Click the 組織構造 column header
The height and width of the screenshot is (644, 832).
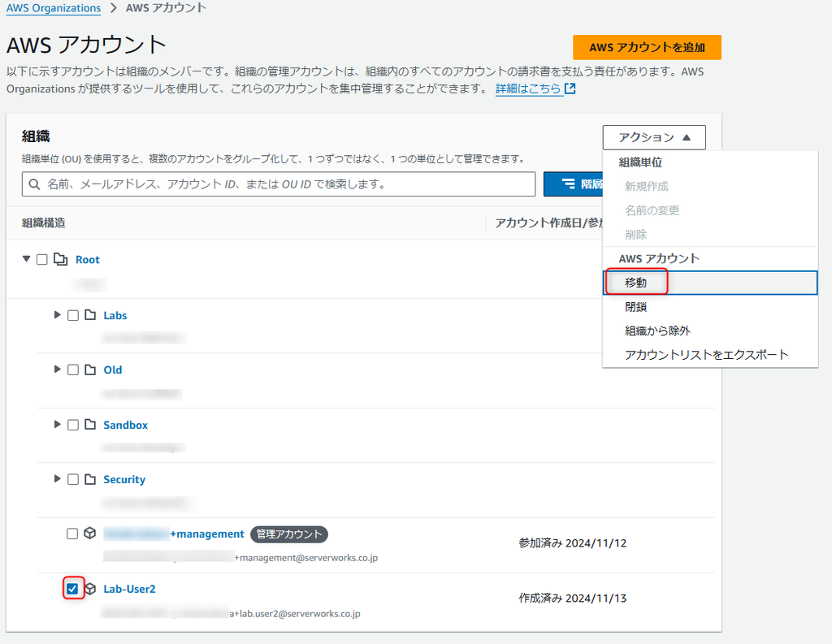44,223
